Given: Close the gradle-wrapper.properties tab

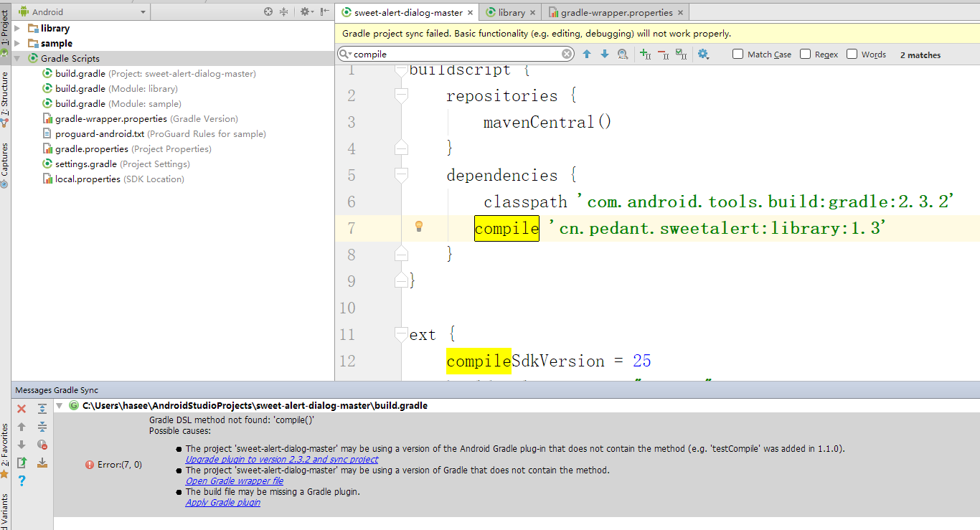Looking at the screenshot, I should tap(680, 13).
